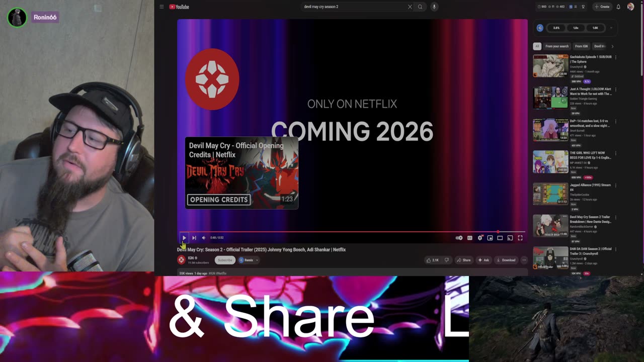Click the 1.6K stat pill
Image resolution: width=644 pixels, height=362 pixels.
coord(595,28)
